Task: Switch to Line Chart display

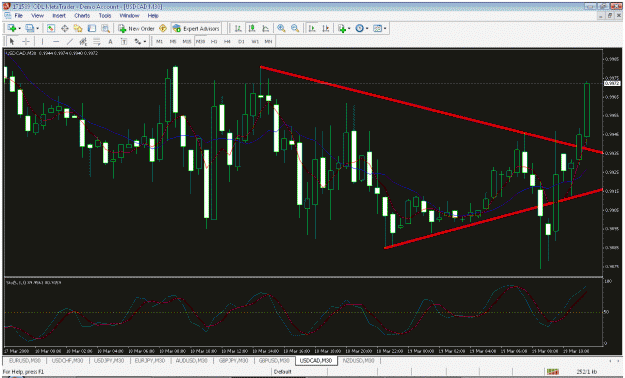Action: pyautogui.click(x=265, y=28)
